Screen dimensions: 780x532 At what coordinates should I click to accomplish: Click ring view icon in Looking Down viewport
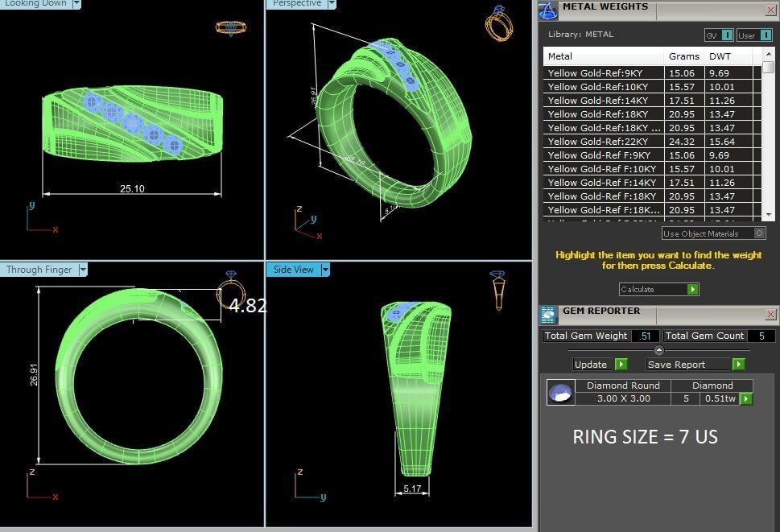point(231,27)
